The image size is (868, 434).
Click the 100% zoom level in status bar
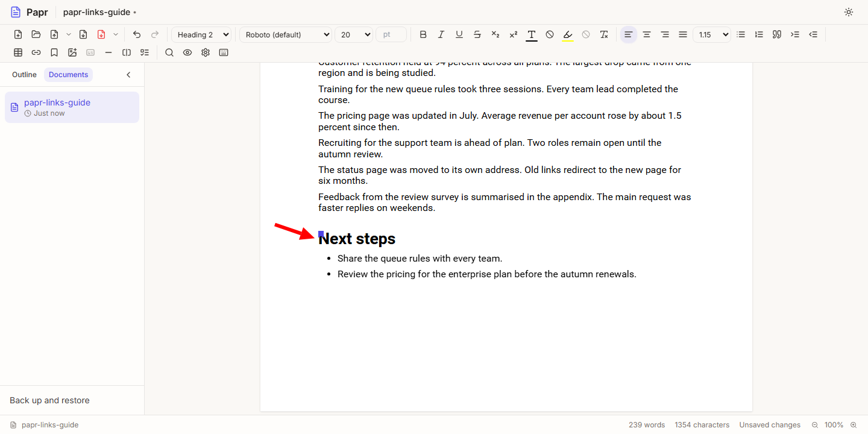[834, 425]
